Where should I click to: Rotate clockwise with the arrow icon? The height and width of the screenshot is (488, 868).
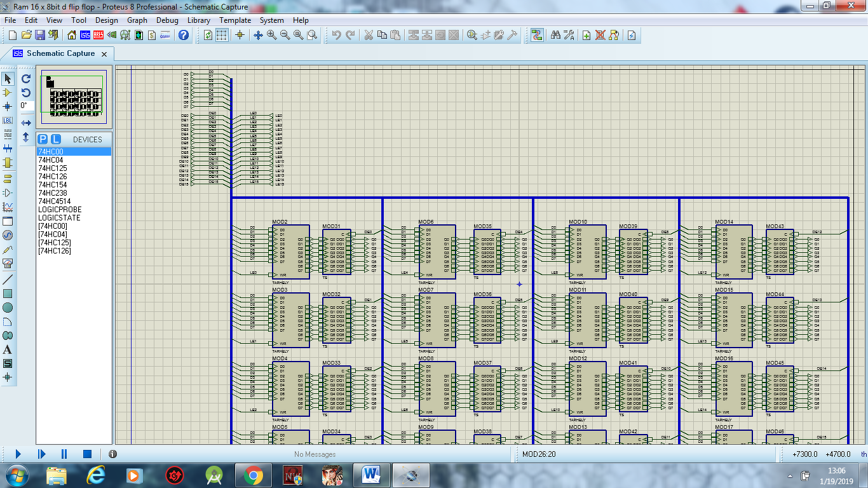pyautogui.click(x=26, y=79)
